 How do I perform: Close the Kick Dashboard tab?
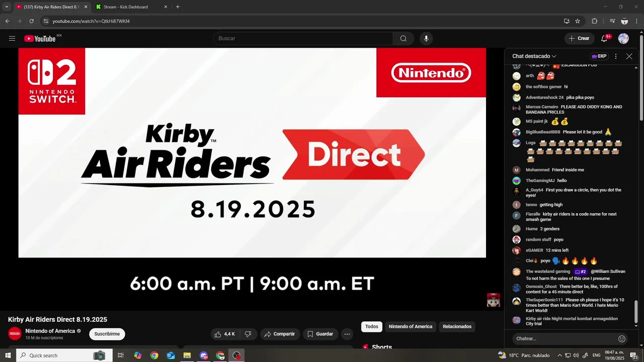[x=166, y=7]
